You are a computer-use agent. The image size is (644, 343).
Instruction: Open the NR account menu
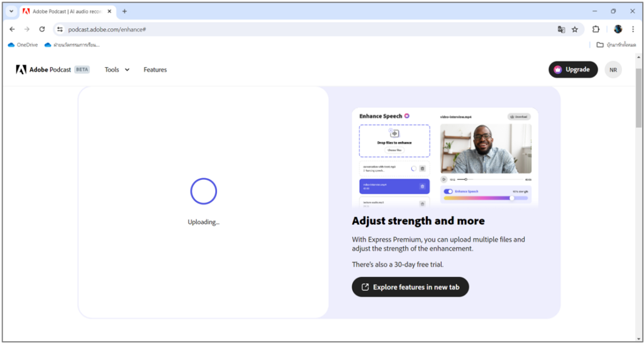pyautogui.click(x=613, y=70)
